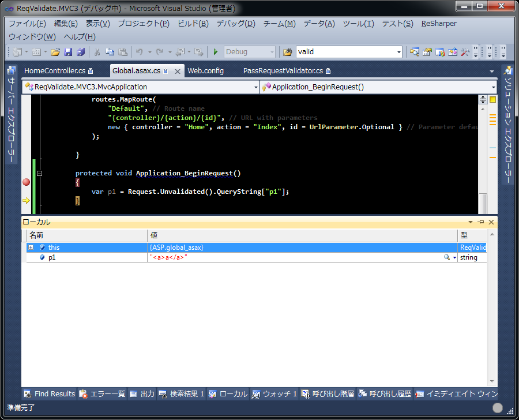Open the Solution Explorer side panel
This screenshot has height=420, width=519.
(x=507, y=124)
